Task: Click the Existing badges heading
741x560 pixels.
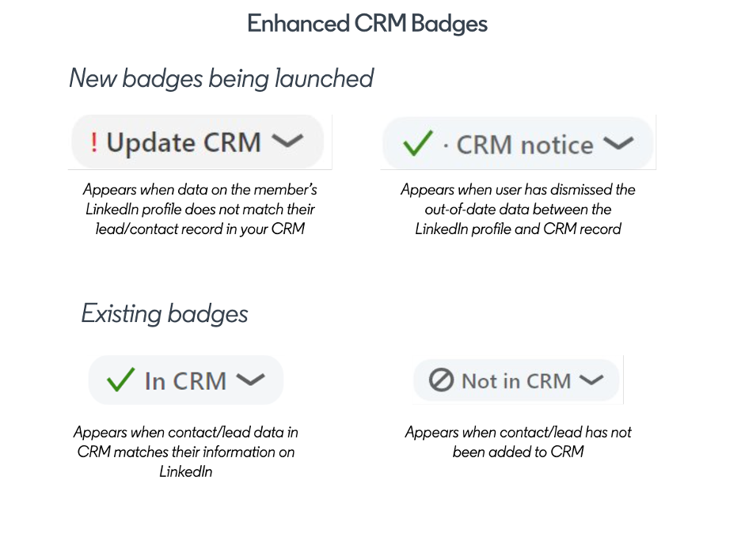Action: tap(165, 313)
